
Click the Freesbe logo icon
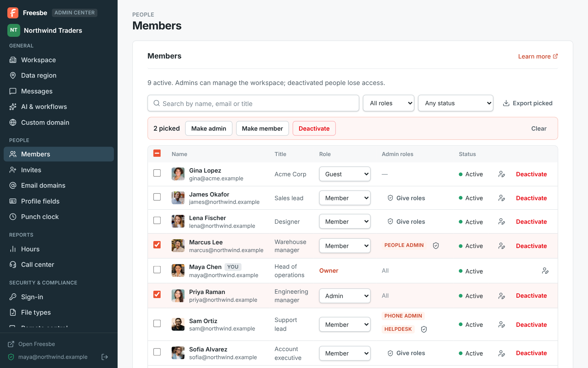click(x=13, y=13)
